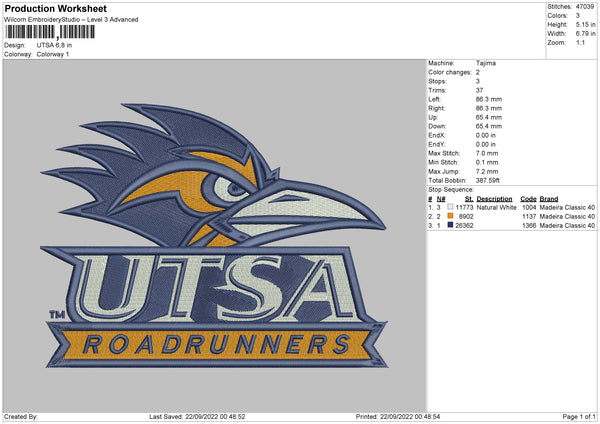
Task: Click the orange thread swatch 8902
Action: pyautogui.click(x=450, y=216)
